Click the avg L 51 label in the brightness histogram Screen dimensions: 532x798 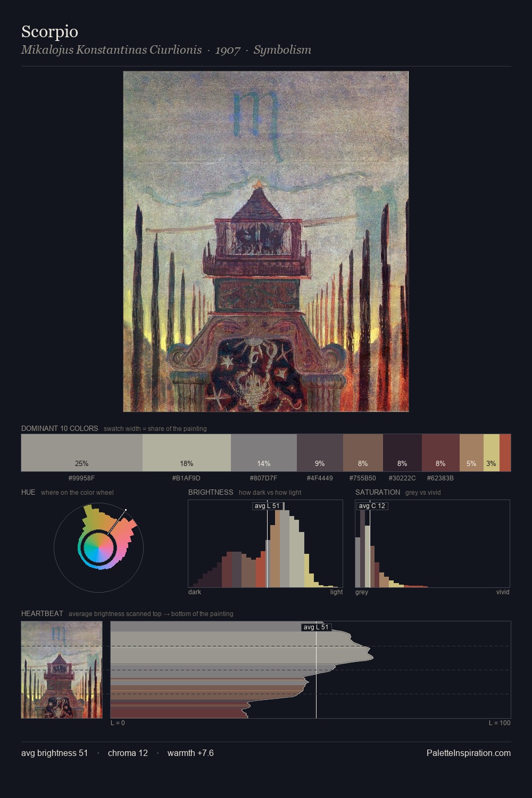tap(267, 506)
